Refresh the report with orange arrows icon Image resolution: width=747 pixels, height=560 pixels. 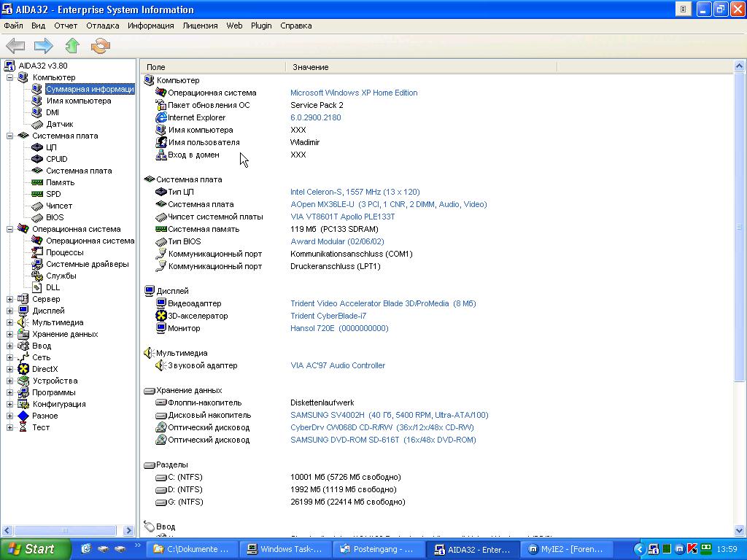pos(101,46)
